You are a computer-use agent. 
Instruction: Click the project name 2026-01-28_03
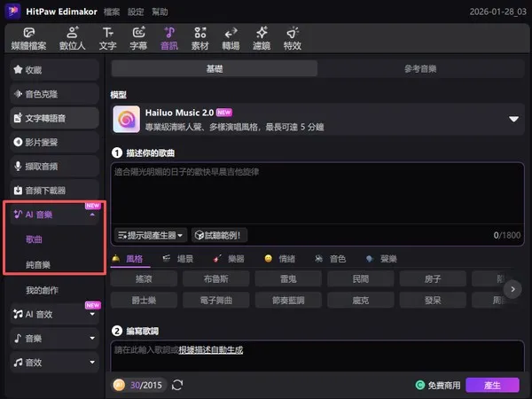(x=497, y=12)
